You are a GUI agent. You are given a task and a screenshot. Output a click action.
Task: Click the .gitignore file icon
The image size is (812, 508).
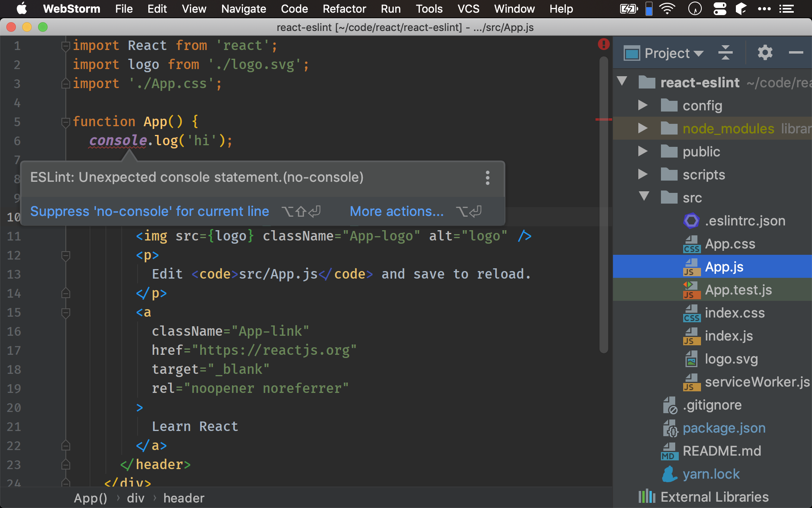coord(670,405)
